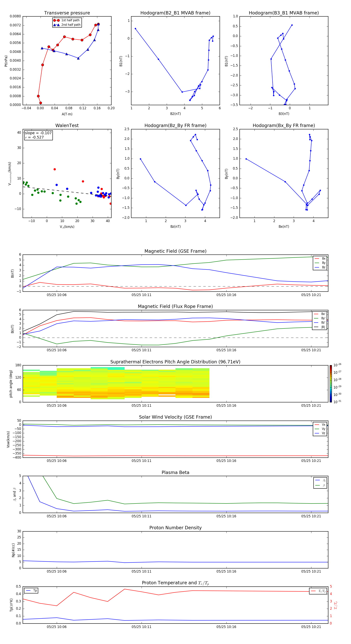Click the 'Transverse pressure' plot title
The height and width of the screenshot is (644, 351).
click(x=67, y=13)
